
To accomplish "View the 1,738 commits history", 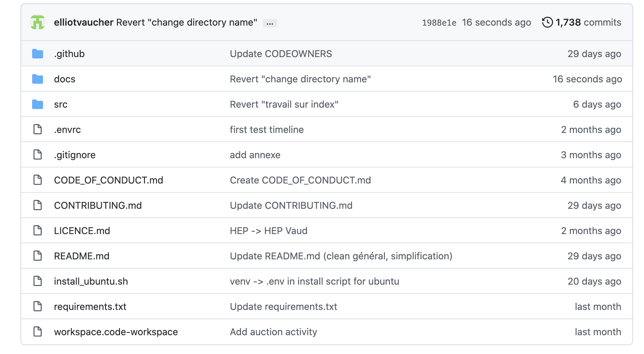I will click(588, 23).
